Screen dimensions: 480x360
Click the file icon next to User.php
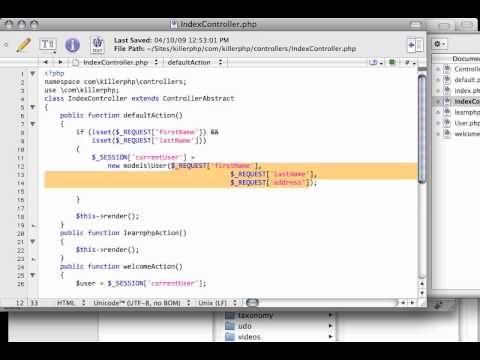click(x=447, y=123)
